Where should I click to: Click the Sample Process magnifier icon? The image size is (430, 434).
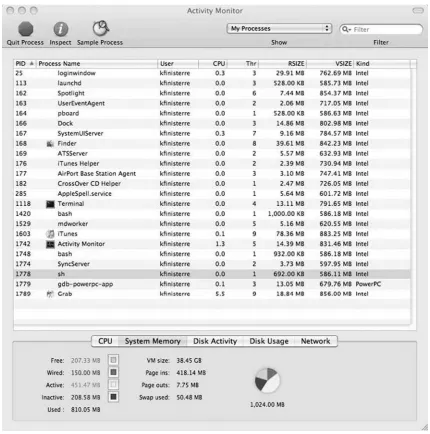coord(100,28)
